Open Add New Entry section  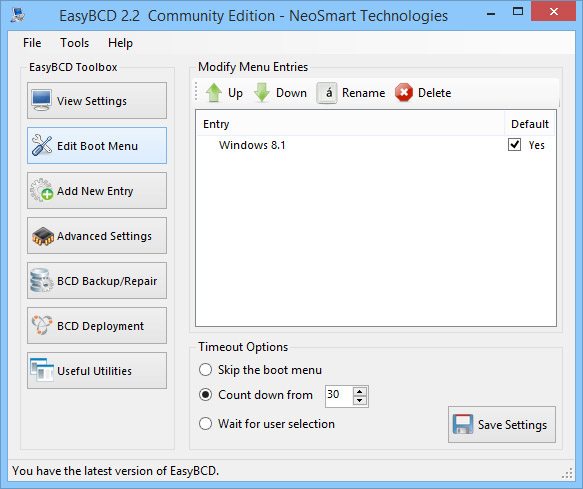(97, 190)
